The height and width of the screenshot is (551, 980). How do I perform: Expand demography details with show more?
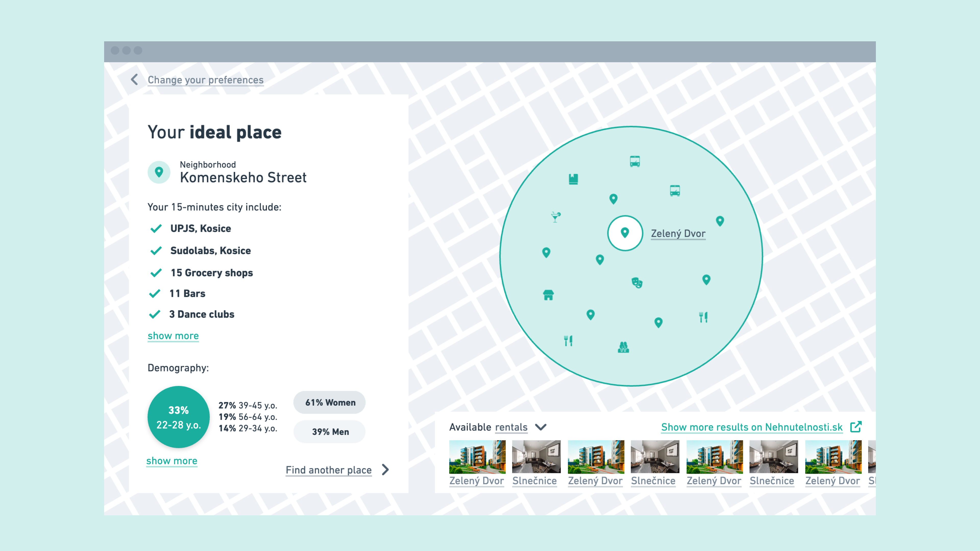coord(172,461)
